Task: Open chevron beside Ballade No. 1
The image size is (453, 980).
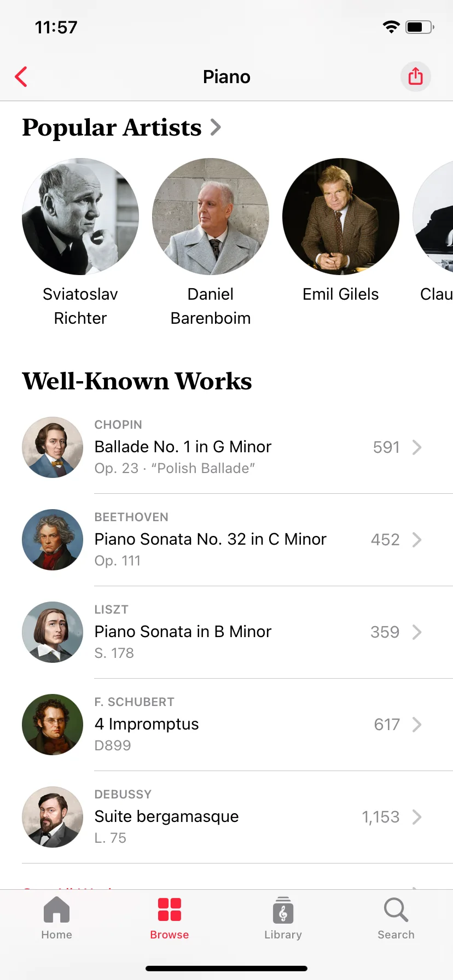Action: (x=417, y=447)
